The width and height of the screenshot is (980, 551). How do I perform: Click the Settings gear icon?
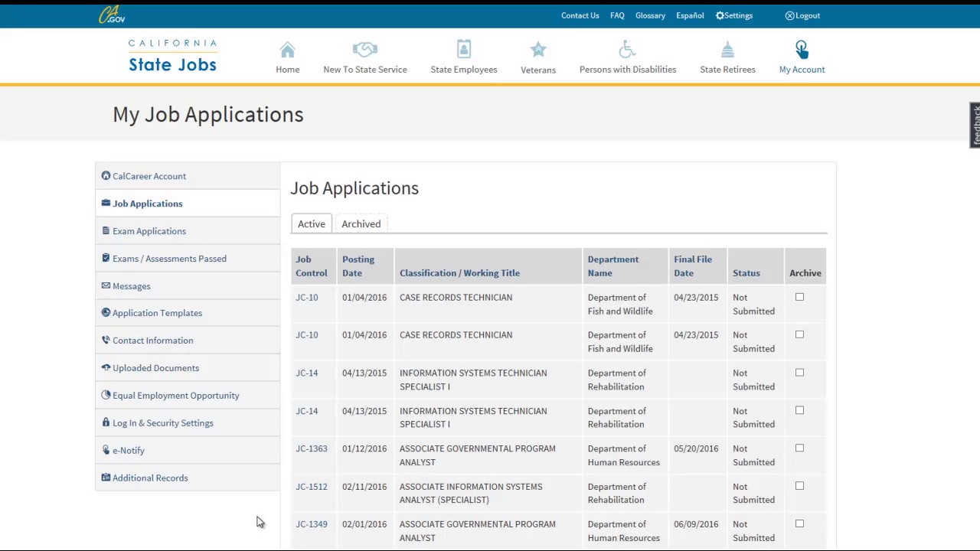click(x=720, y=15)
